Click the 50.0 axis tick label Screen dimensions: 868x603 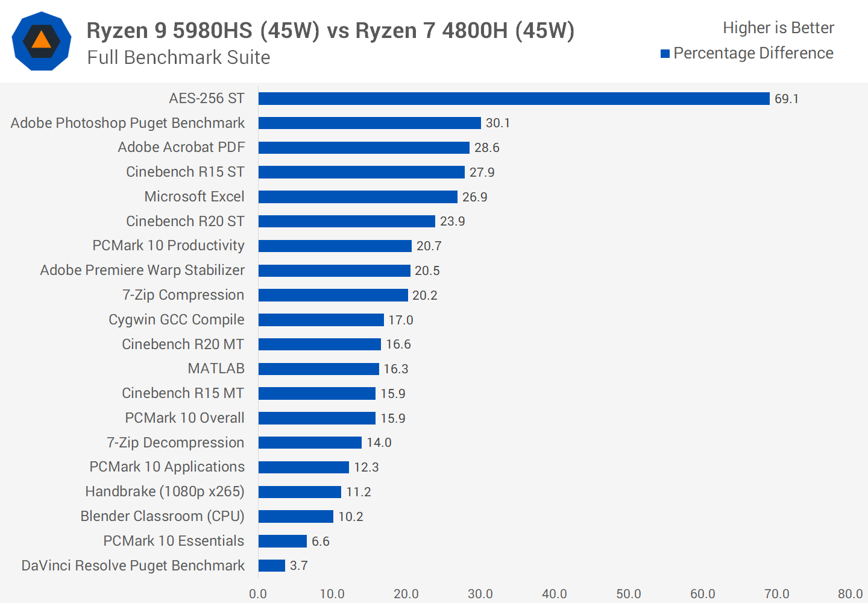pos(629,594)
